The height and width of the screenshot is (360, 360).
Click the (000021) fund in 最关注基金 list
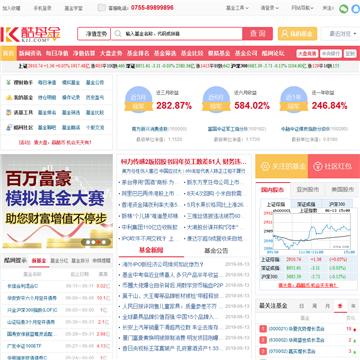point(297,329)
